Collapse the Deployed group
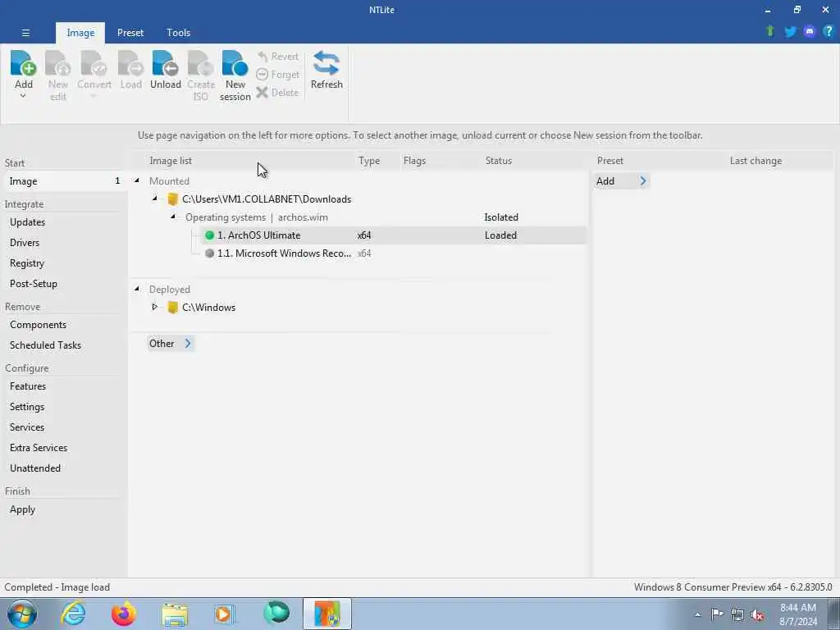The width and height of the screenshot is (840, 630). 137,289
